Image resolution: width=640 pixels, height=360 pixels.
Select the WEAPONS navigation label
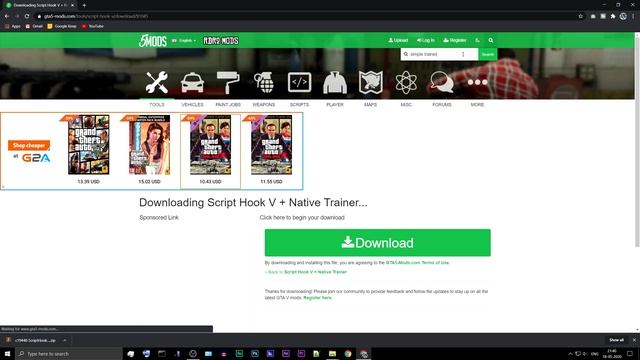click(x=264, y=105)
